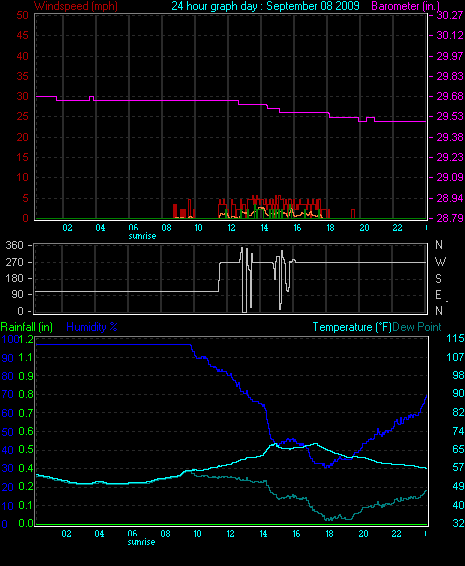The image size is (465, 566).
Task: Click the sunrise marker under bottom graph
Action: (x=141, y=542)
